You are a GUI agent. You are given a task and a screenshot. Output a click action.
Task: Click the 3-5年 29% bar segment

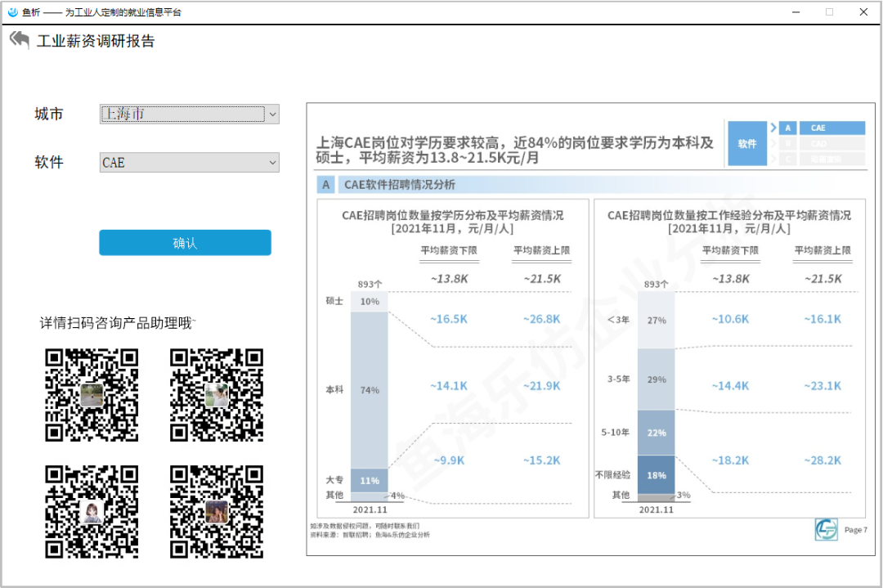[656, 379]
